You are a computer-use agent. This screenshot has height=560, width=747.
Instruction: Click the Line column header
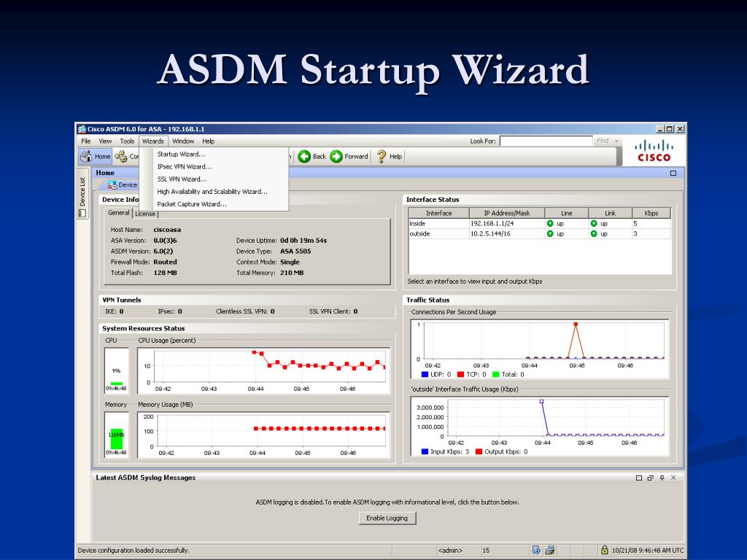[x=566, y=213]
